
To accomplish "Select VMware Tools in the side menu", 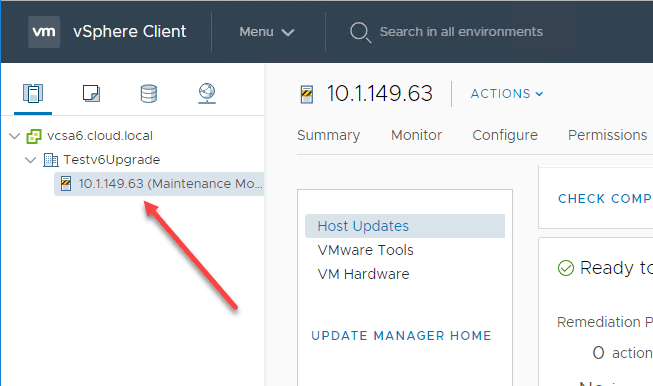I will pyautogui.click(x=366, y=250).
